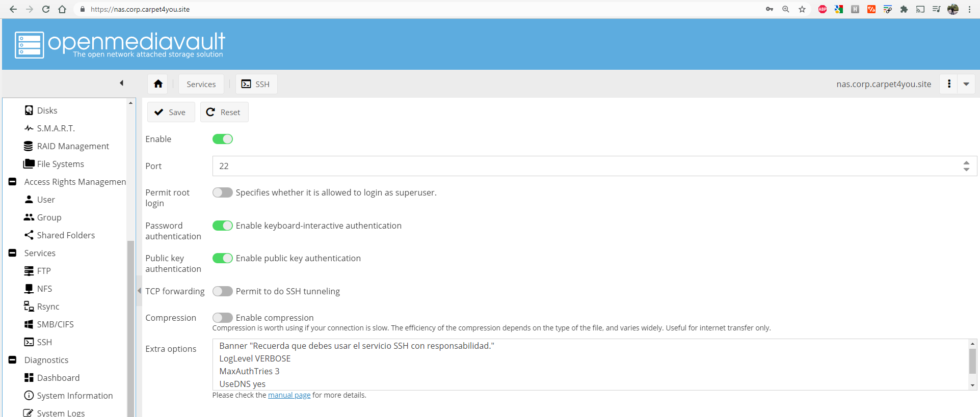The height and width of the screenshot is (417, 980).
Task: Increase the Port number with stepper
Action: tap(966, 163)
